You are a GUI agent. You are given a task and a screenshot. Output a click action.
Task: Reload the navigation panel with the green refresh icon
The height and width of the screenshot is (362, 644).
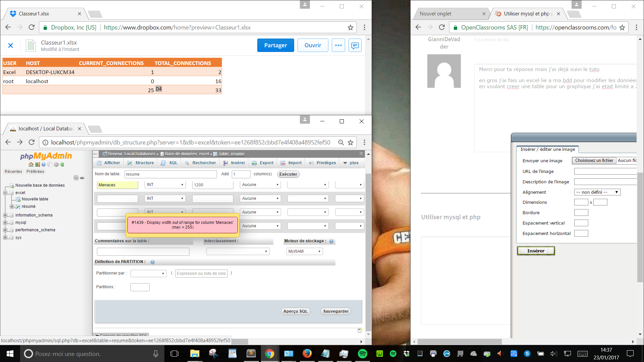(x=62, y=165)
